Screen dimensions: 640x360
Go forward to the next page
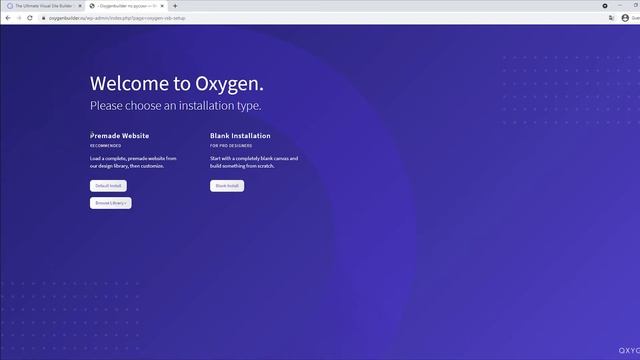coord(19,18)
